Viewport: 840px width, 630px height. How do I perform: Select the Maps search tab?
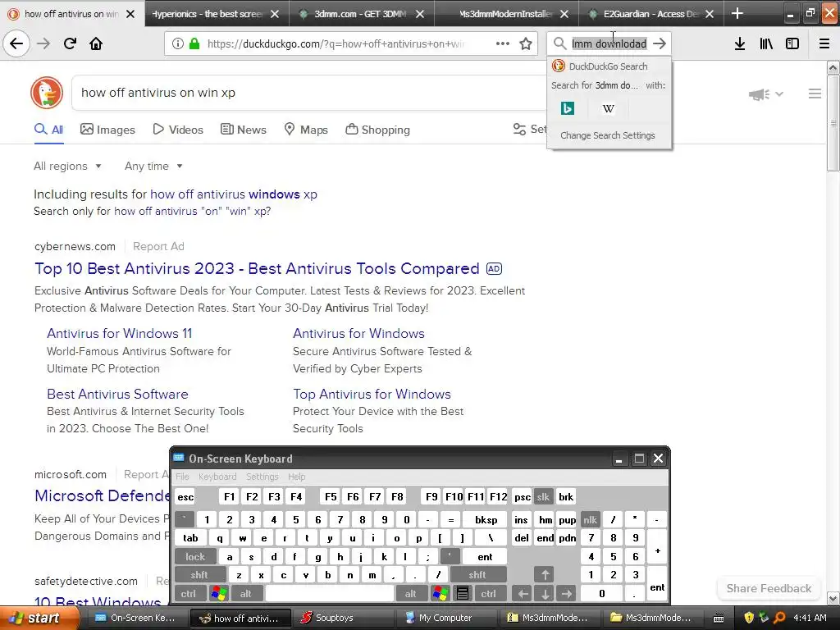pos(306,130)
